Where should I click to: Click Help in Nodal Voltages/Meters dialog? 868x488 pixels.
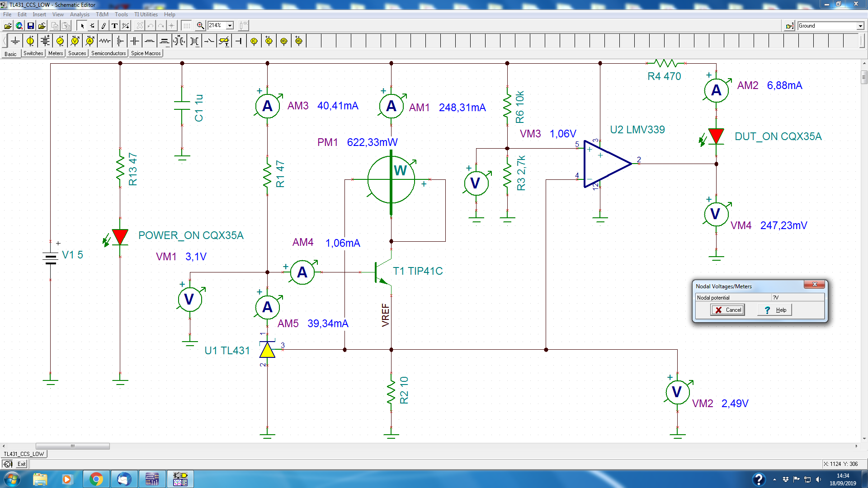click(775, 310)
